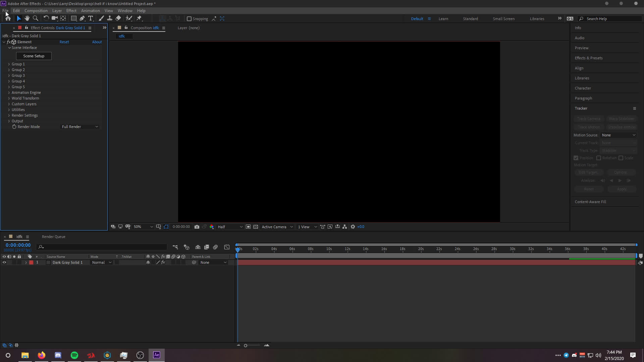The height and width of the screenshot is (362, 644).
Task: Select the Puppet Pin tool
Action: (139, 18)
